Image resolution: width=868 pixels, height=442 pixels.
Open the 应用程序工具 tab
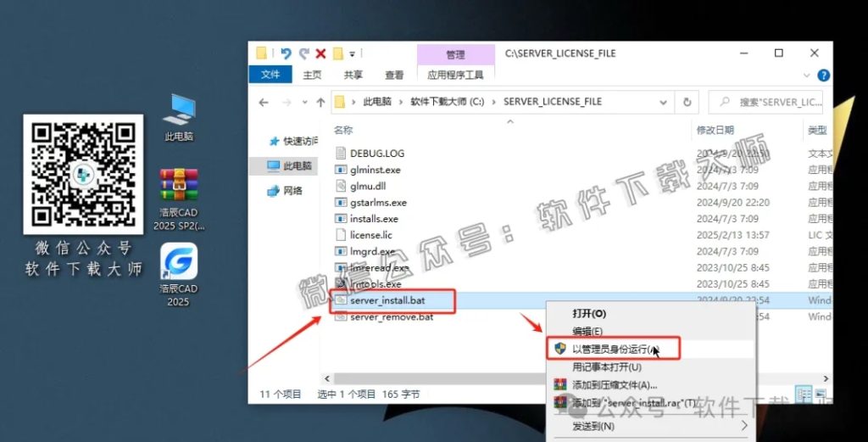455,75
